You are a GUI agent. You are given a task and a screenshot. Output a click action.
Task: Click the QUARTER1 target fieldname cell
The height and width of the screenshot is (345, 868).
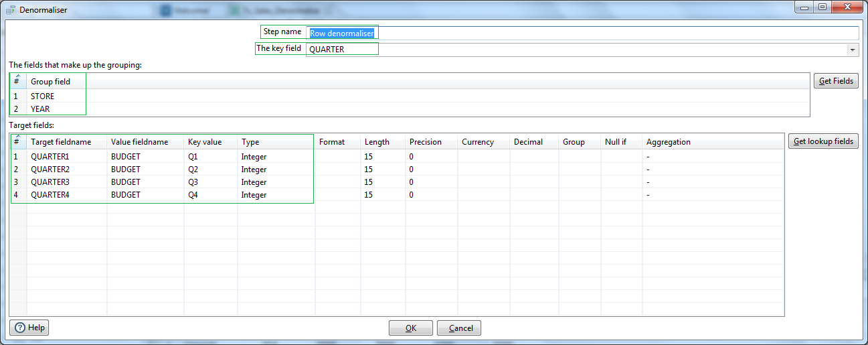pos(50,157)
